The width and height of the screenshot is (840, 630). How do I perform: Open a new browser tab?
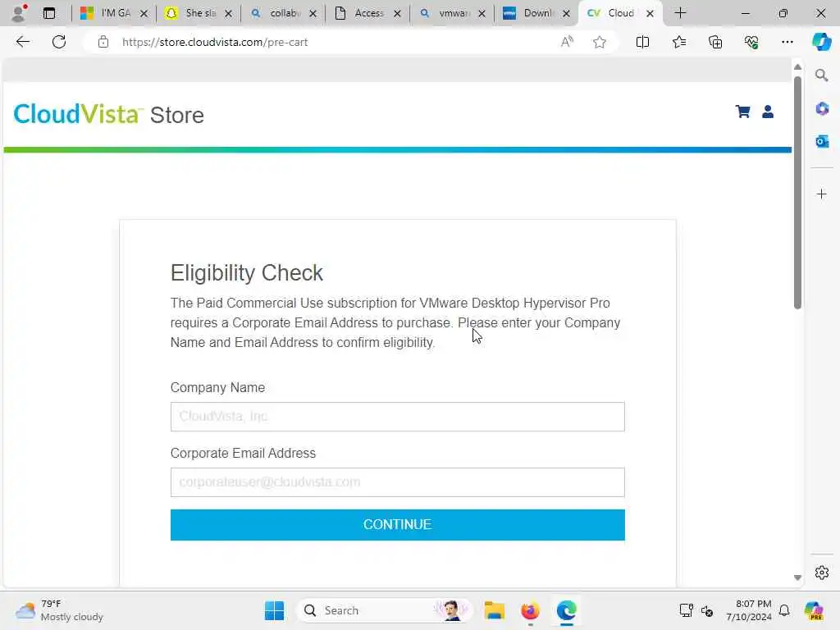[x=680, y=13]
